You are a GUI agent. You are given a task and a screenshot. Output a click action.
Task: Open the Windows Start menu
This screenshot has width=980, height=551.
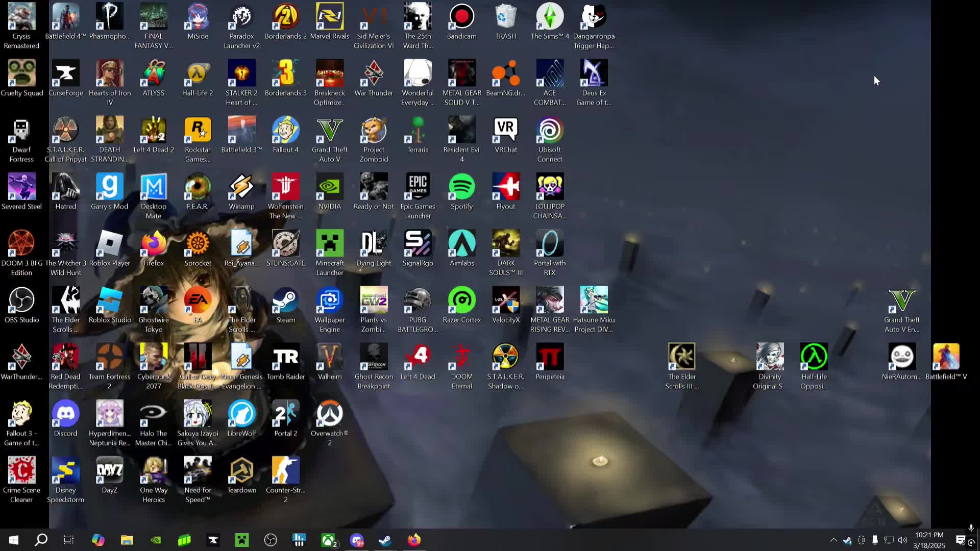tap(14, 540)
